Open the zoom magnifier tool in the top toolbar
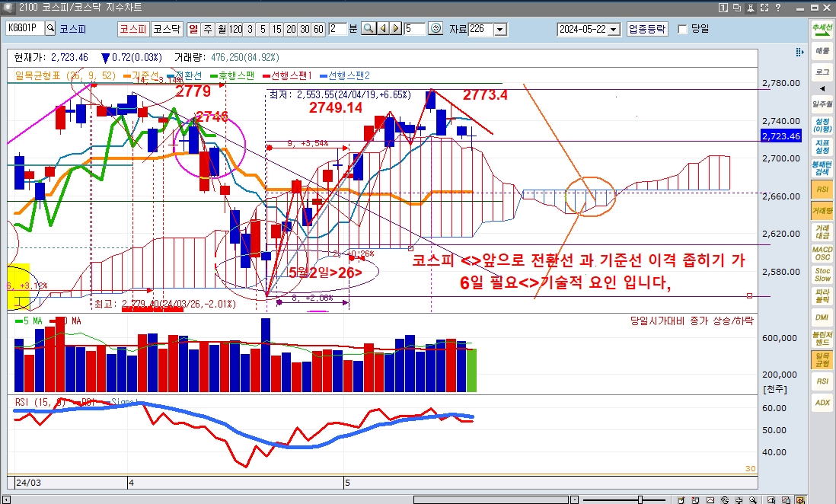This screenshot has height=504, width=836. pyautogui.click(x=368, y=28)
